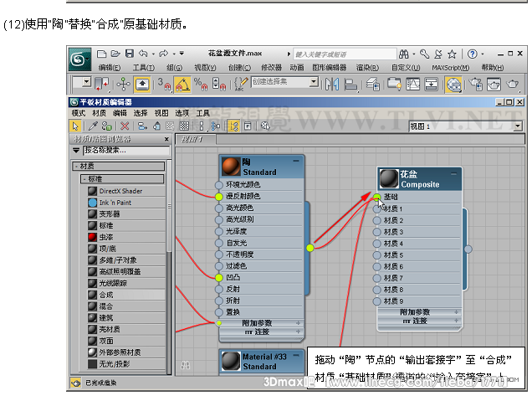Viewport: 532px width, 396px height.
Task: Click the Select and Manipulate toolbar icon
Action: tap(124, 84)
